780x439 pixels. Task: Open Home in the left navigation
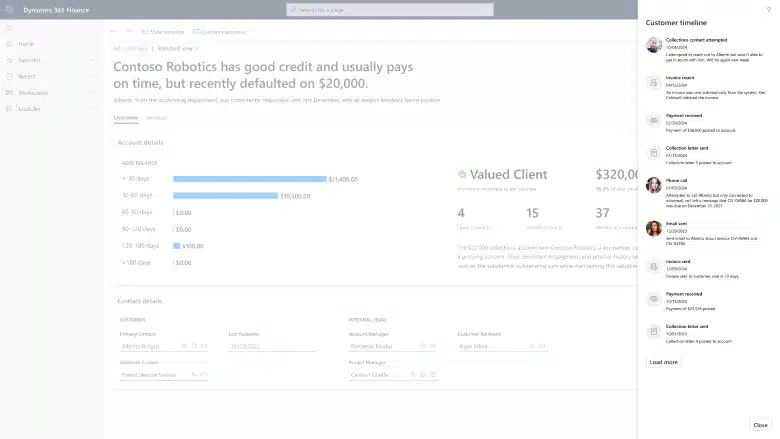click(26, 44)
